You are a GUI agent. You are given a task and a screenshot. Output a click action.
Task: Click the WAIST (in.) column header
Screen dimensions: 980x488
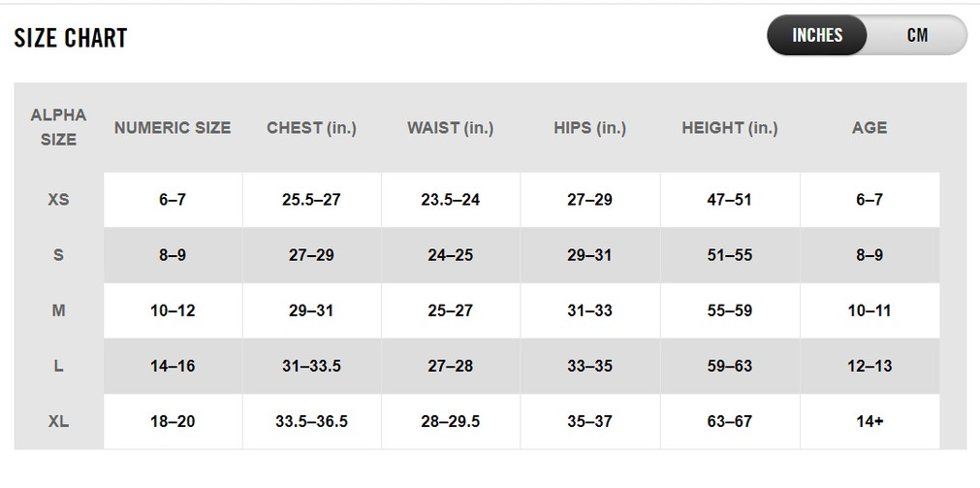pos(450,128)
